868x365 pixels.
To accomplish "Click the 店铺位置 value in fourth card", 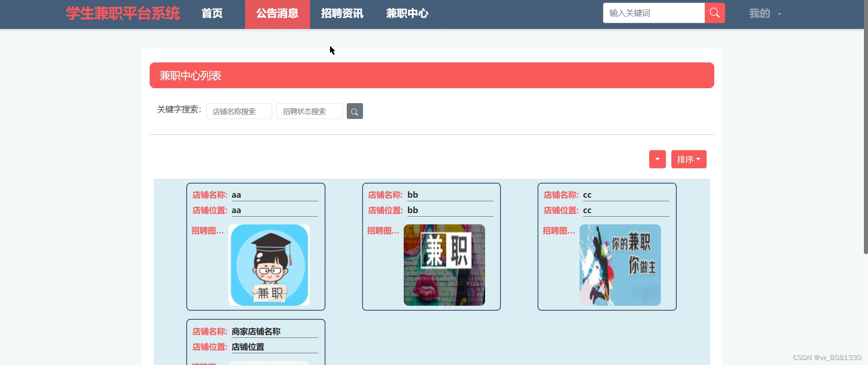I will pos(248,347).
